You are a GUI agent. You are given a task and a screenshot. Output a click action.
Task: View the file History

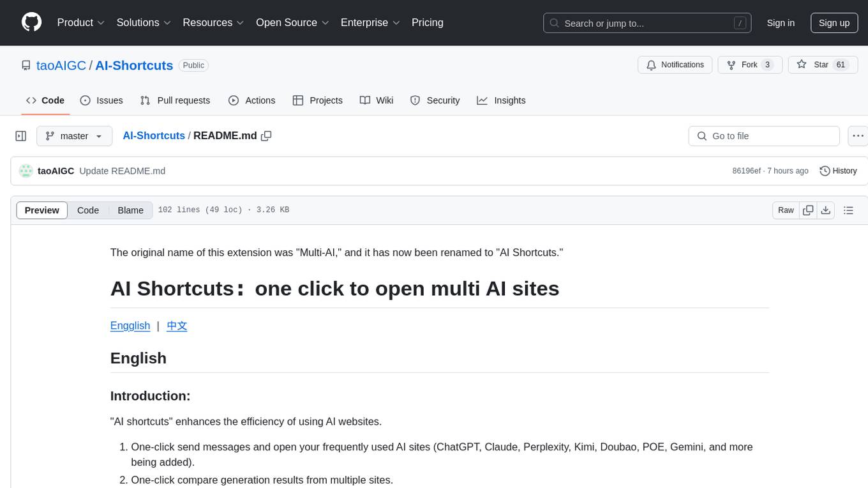tap(838, 171)
